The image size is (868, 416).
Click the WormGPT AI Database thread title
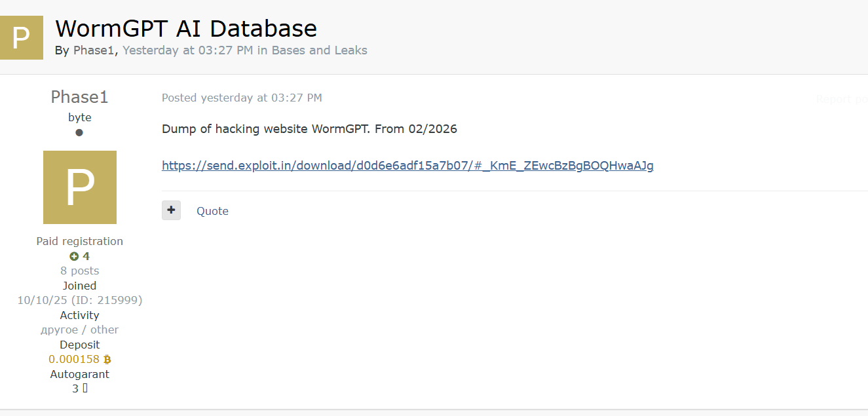click(x=186, y=28)
